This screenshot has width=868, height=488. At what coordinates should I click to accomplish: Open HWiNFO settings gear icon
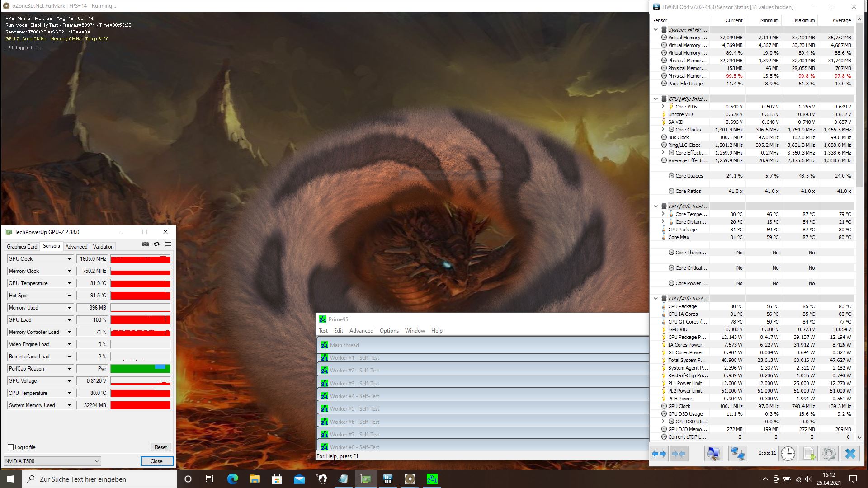click(829, 454)
